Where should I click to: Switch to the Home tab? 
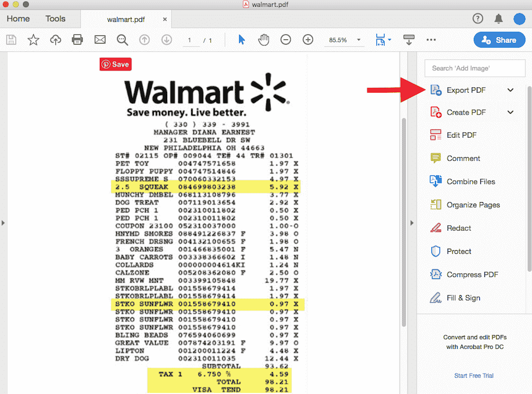tap(18, 19)
